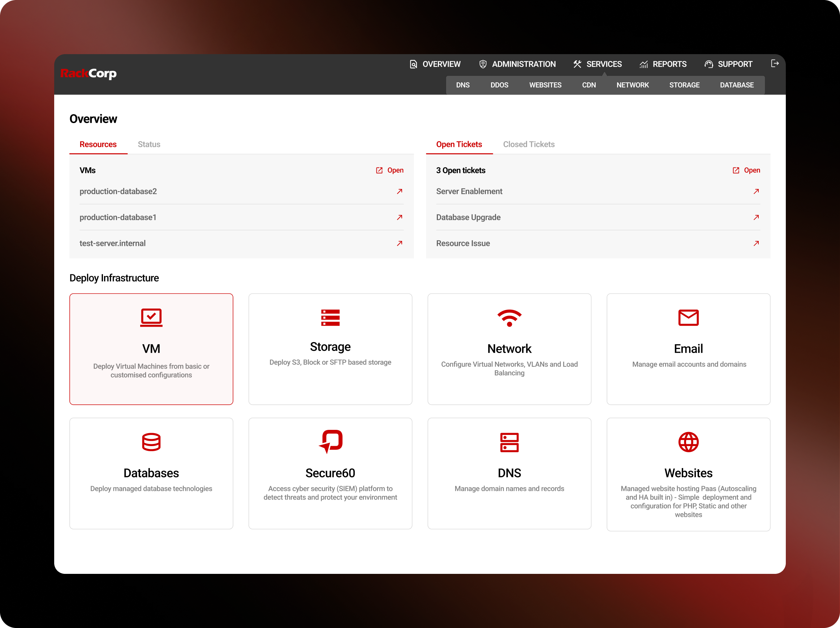840x628 pixels.
Task: Click arrow icon beside Database Upgrade ticket
Action: coord(756,217)
